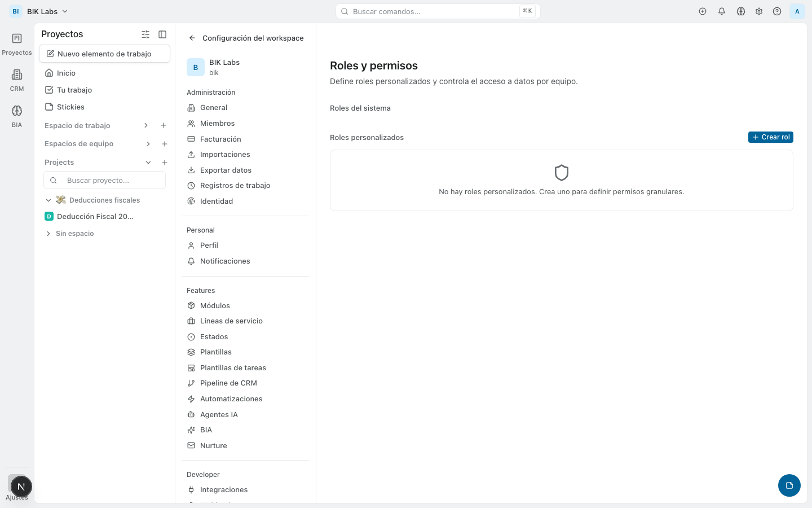Go back using the arrow beside Configuración del workspace
Viewport: 812px width, 508px height.
192,38
